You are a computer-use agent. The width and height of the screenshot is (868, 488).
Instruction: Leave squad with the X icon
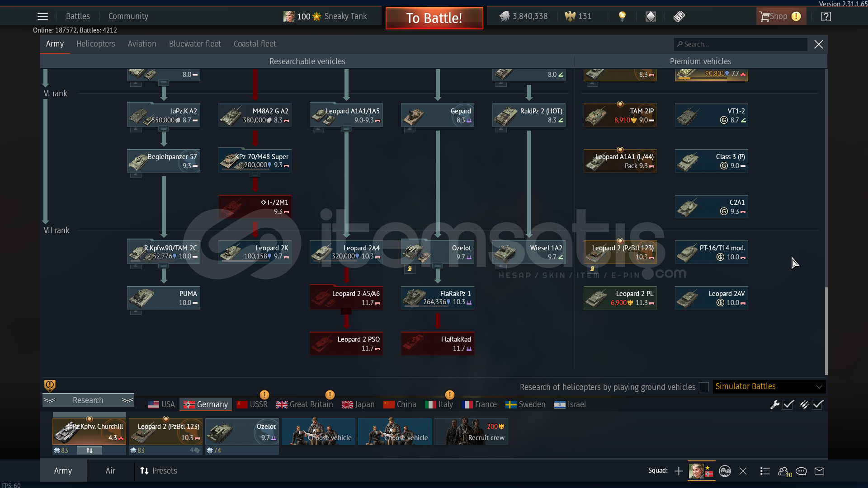(743, 471)
